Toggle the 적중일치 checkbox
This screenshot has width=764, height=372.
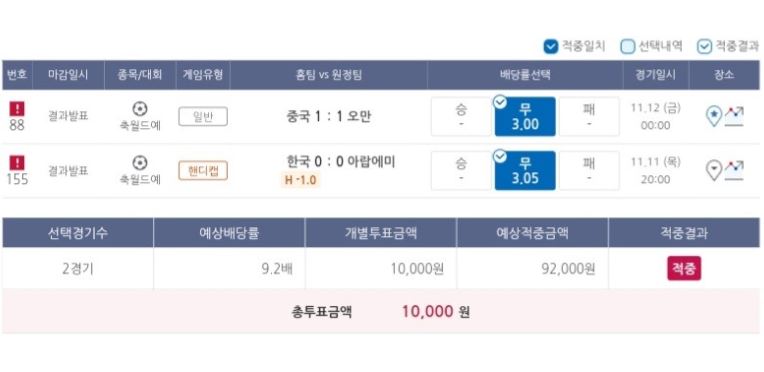(551, 46)
